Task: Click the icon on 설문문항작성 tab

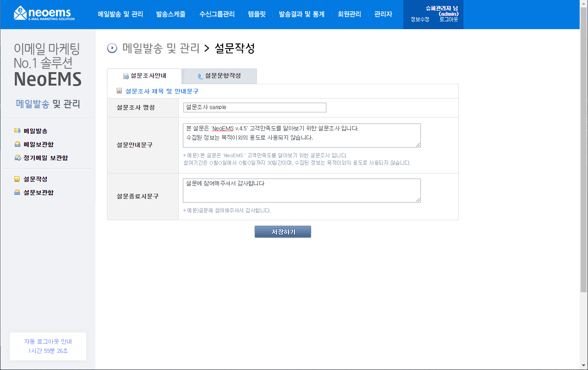Action: tap(200, 76)
